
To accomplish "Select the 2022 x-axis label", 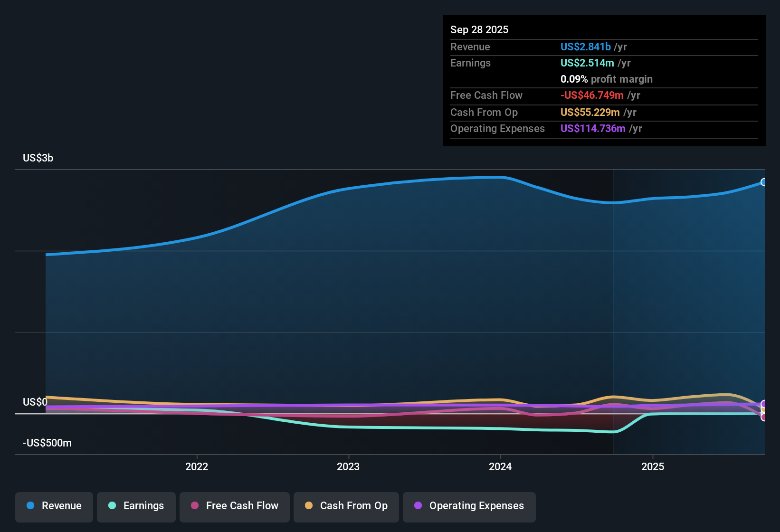I will [x=197, y=466].
